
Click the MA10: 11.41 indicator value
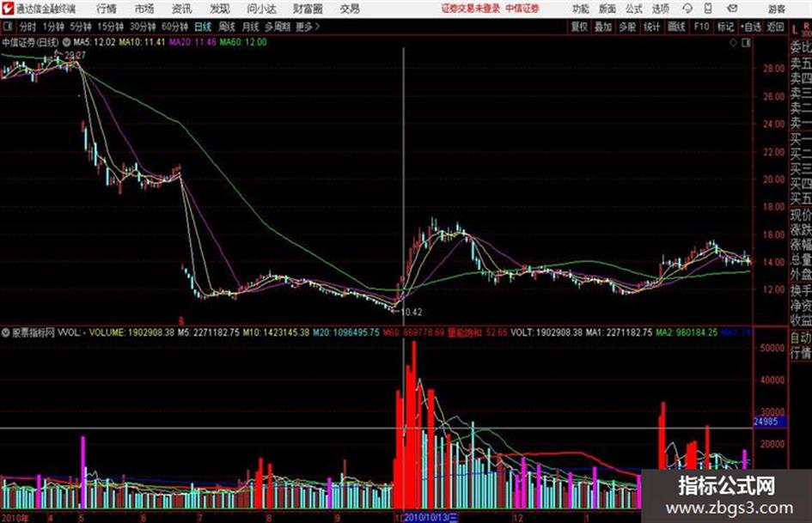tap(142, 42)
